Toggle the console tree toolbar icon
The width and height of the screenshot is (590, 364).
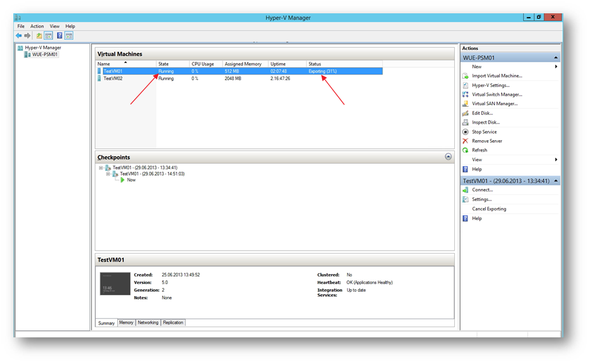tap(49, 36)
